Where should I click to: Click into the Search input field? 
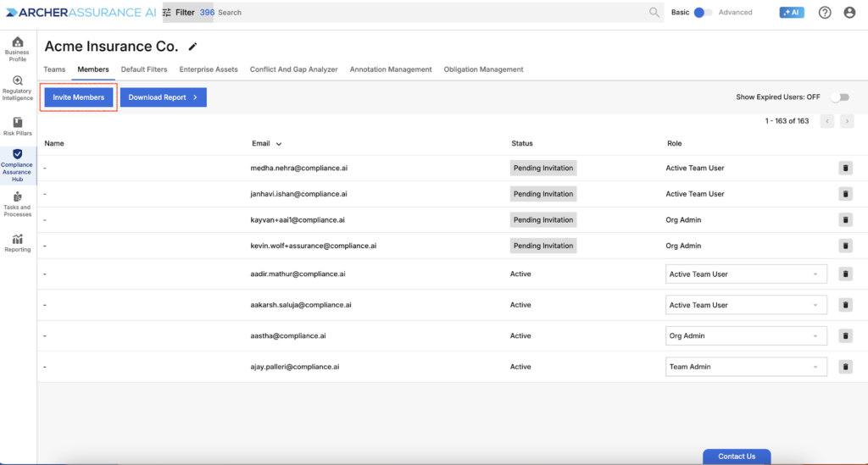click(431, 12)
